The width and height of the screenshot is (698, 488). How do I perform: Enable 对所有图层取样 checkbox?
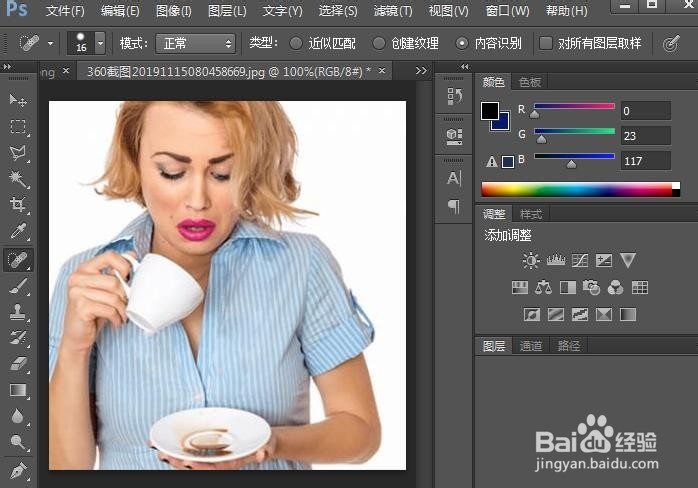coord(545,43)
